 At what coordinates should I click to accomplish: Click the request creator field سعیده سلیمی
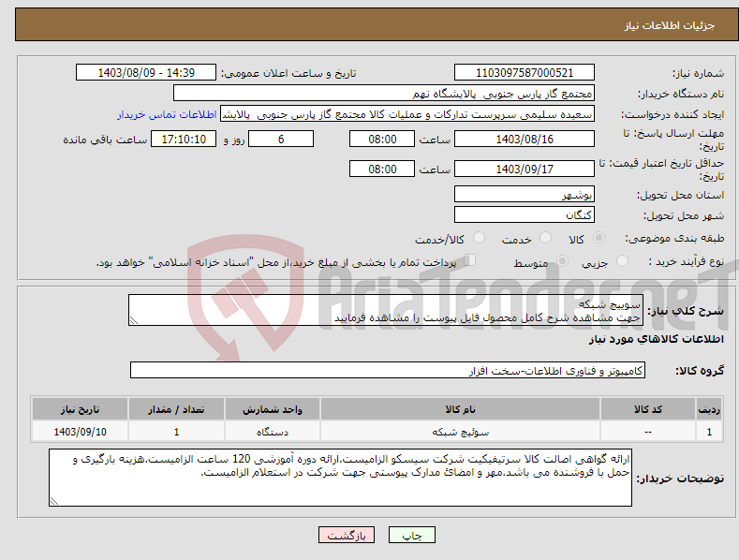point(407,113)
